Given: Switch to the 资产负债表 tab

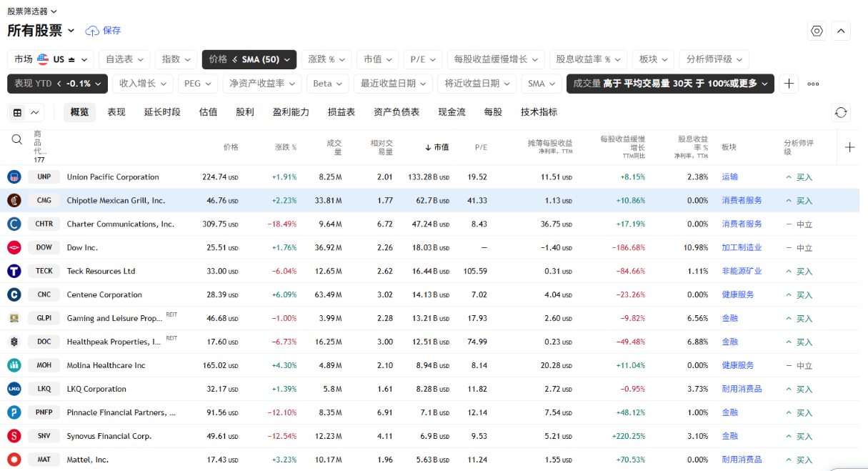Looking at the screenshot, I should (x=396, y=112).
